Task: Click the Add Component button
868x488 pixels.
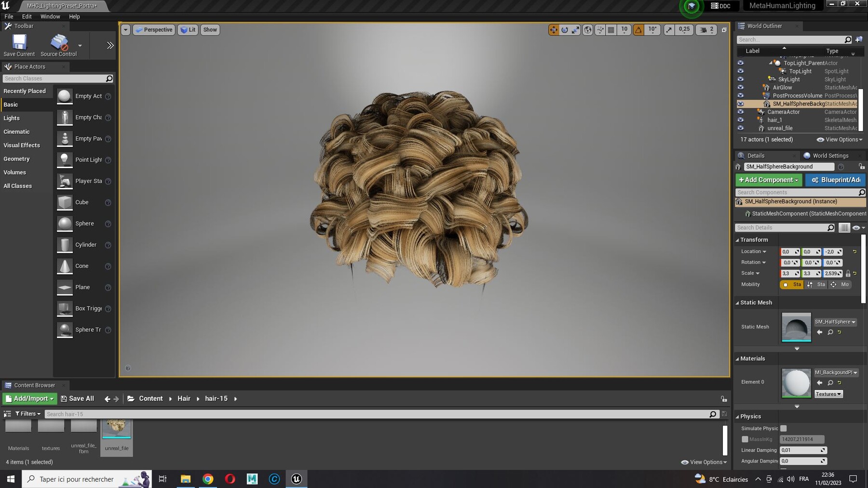Action: click(x=768, y=180)
